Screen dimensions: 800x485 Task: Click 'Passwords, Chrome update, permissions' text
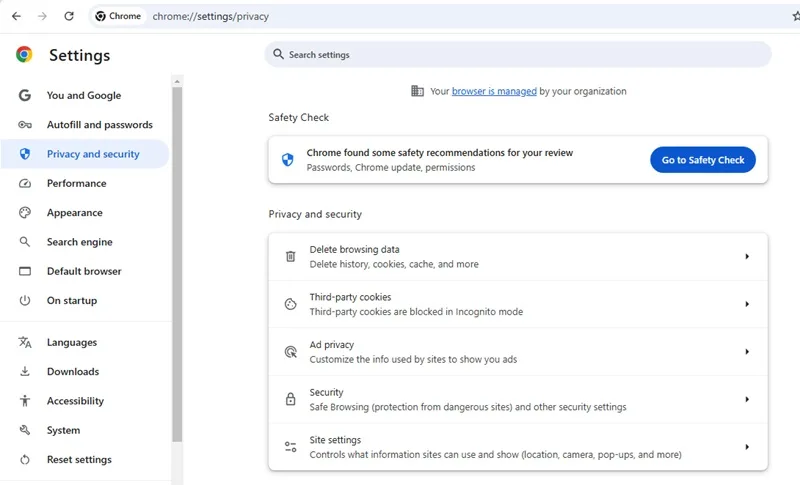click(391, 167)
